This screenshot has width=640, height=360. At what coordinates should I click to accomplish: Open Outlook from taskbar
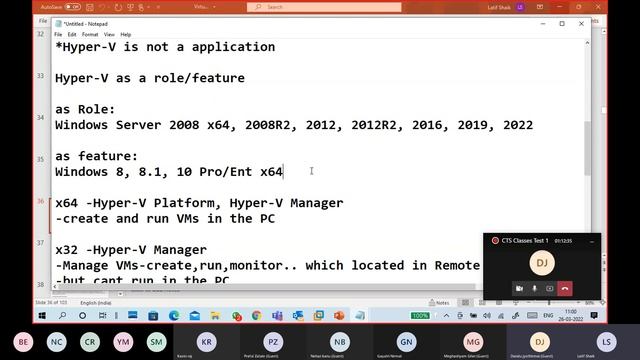click(x=298, y=316)
